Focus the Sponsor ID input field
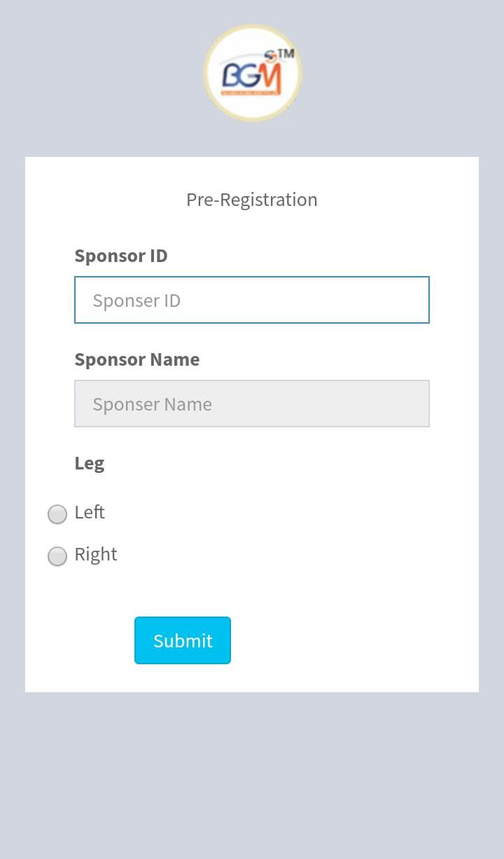 click(252, 300)
